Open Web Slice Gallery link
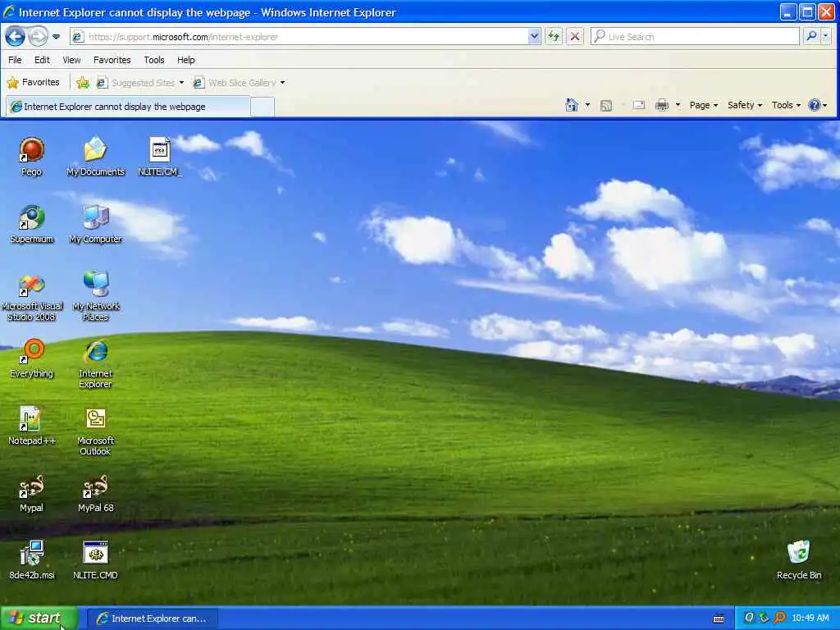Image resolution: width=840 pixels, height=630 pixels. [235, 83]
